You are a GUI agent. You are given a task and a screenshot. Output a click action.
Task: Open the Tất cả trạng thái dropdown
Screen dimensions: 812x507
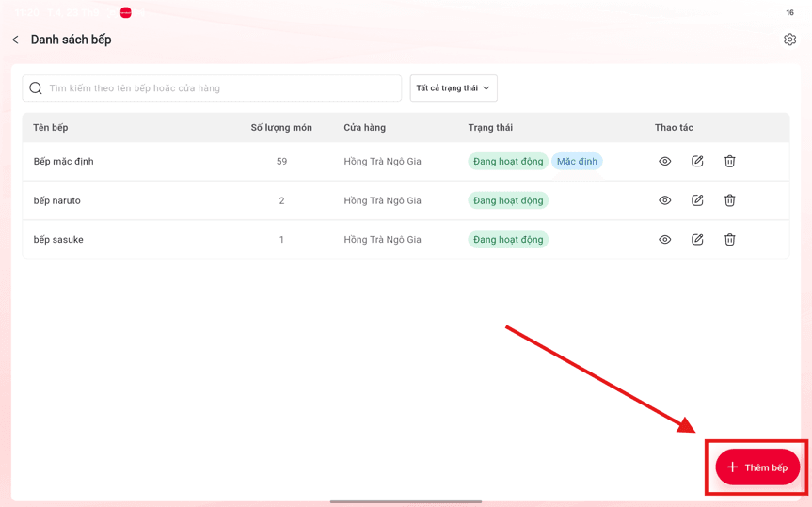454,88
